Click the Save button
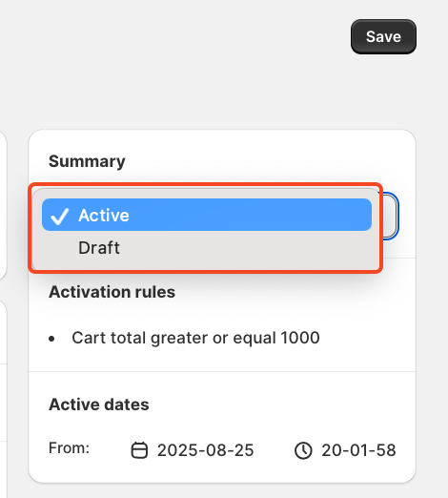 (x=383, y=36)
